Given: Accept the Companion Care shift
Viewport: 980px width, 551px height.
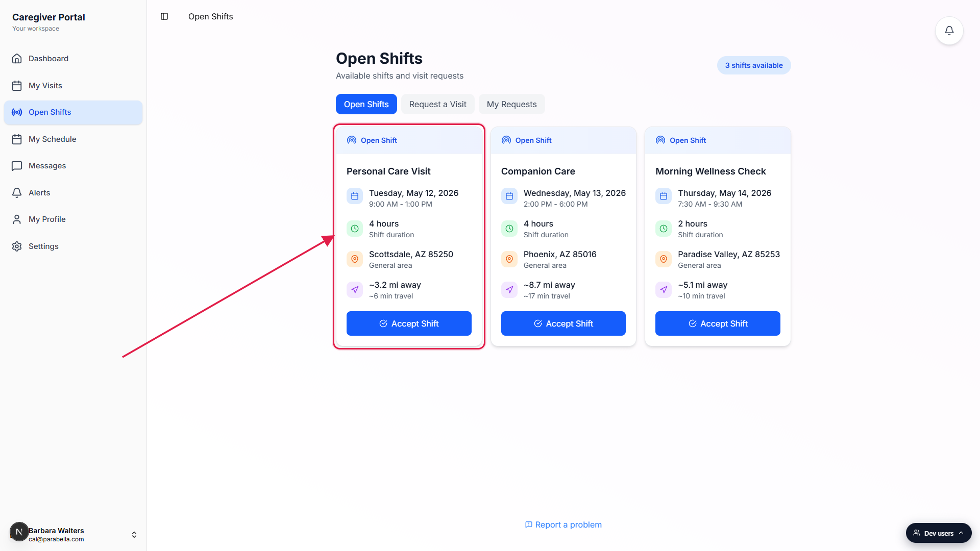Looking at the screenshot, I should 563,323.
